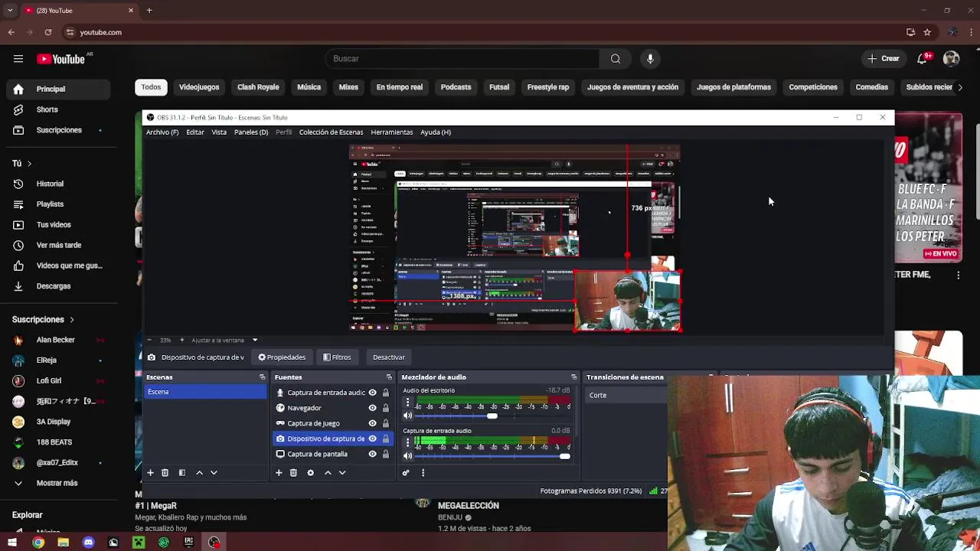Image resolution: width=980 pixels, height=551 pixels.
Task: Click the YouTube logo
Action: [x=60, y=59]
